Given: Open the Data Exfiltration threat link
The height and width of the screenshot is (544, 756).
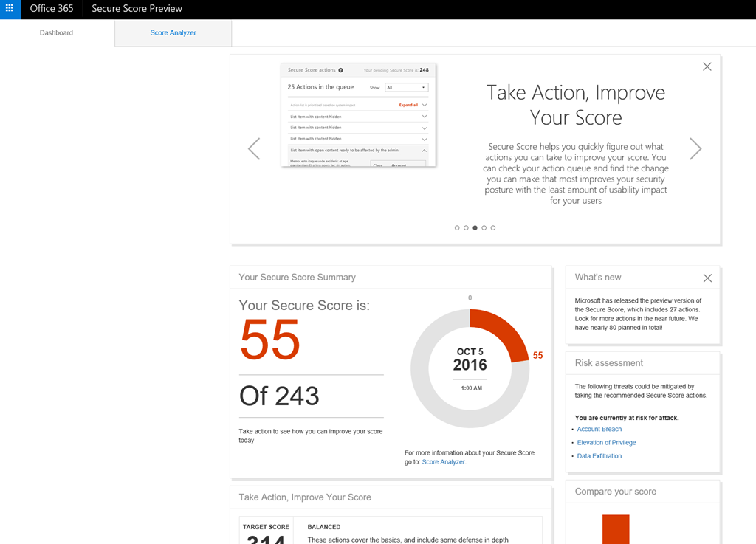Looking at the screenshot, I should (x=599, y=456).
